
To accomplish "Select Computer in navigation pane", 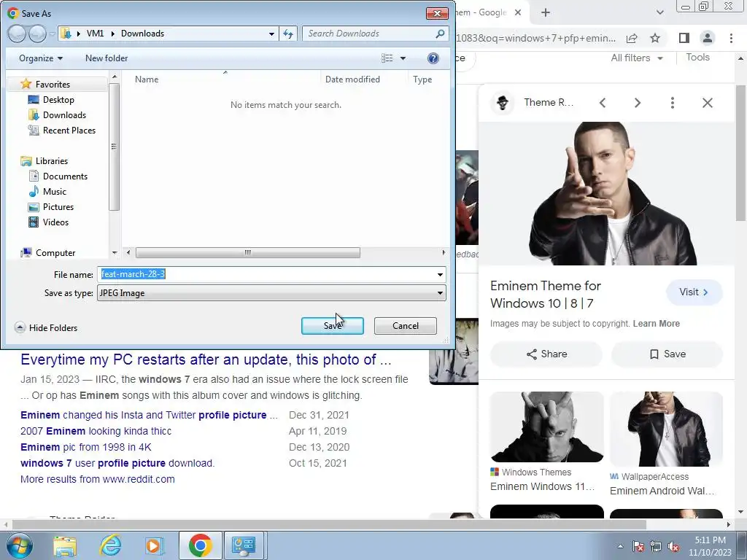I will pos(55,253).
